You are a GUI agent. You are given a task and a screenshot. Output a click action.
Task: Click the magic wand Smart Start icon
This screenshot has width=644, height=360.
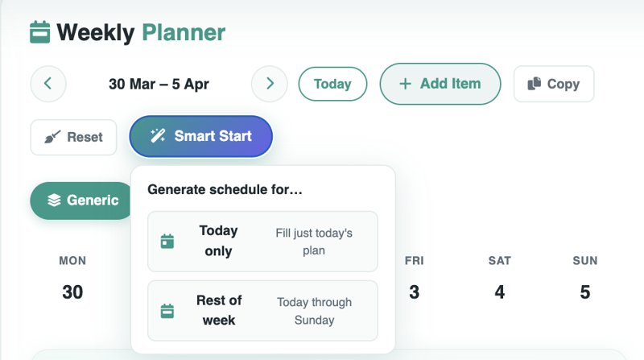(x=158, y=136)
